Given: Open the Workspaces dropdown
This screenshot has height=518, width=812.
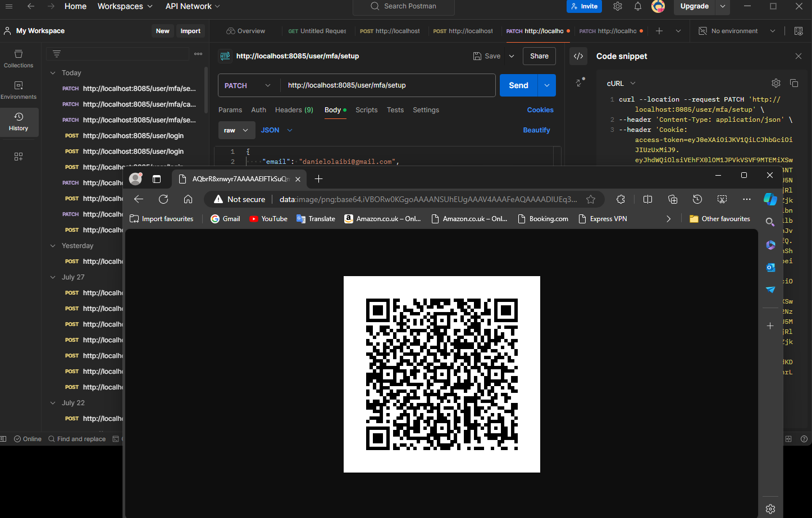Looking at the screenshot, I should tap(125, 6).
